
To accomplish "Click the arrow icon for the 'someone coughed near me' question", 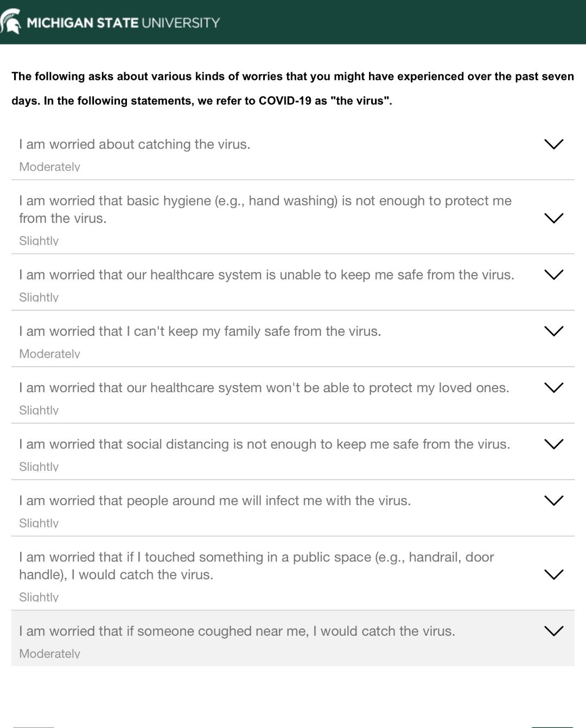I will click(x=553, y=631).
